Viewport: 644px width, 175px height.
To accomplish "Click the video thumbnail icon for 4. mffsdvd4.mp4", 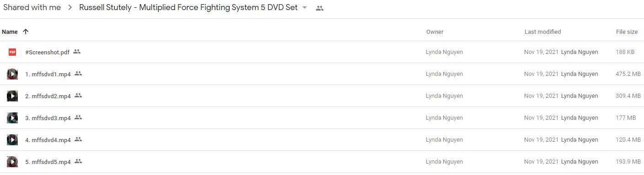I will pyautogui.click(x=12, y=140).
